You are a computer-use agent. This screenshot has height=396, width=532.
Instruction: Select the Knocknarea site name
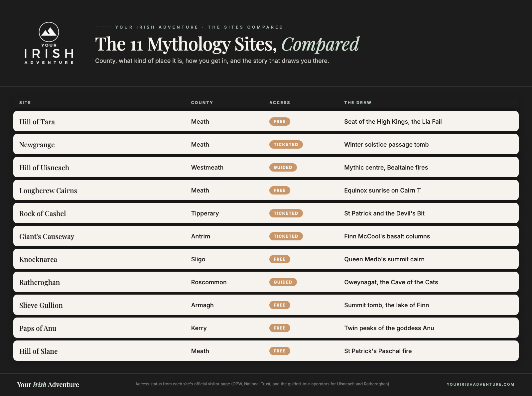pyautogui.click(x=38, y=259)
